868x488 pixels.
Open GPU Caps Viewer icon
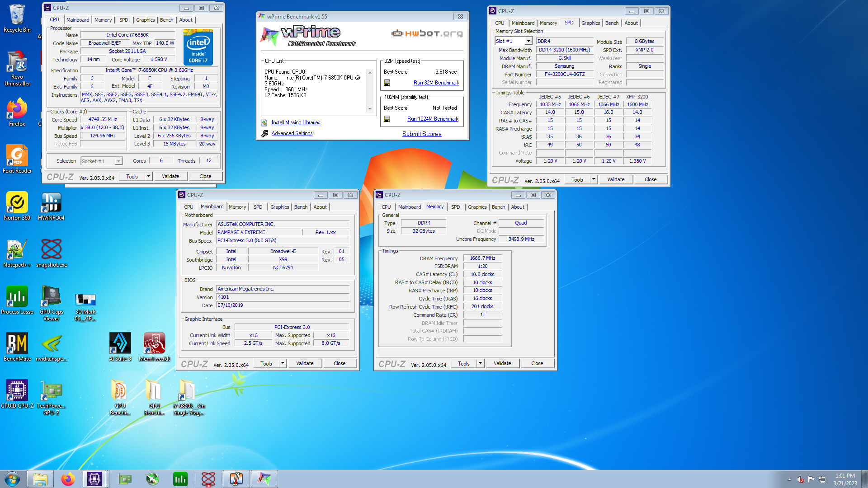pyautogui.click(x=51, y=303)
